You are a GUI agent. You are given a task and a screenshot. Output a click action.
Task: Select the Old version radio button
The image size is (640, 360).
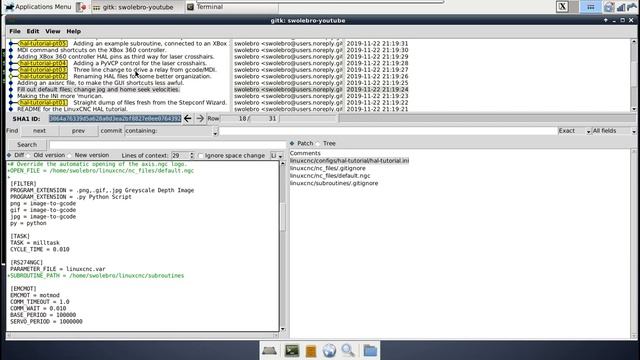point(28,155)
